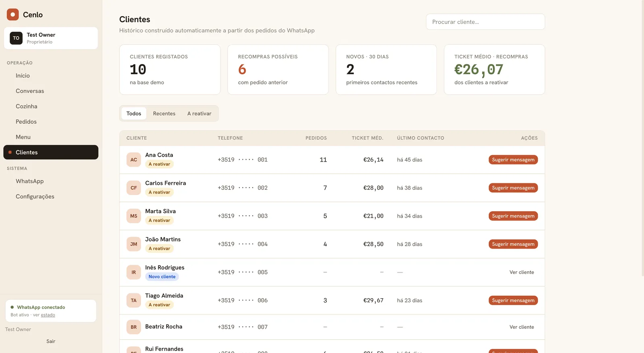This screenshot has height=353, width=644.
Task: Select the A reativar filter tab
Action: click(199, 114)
